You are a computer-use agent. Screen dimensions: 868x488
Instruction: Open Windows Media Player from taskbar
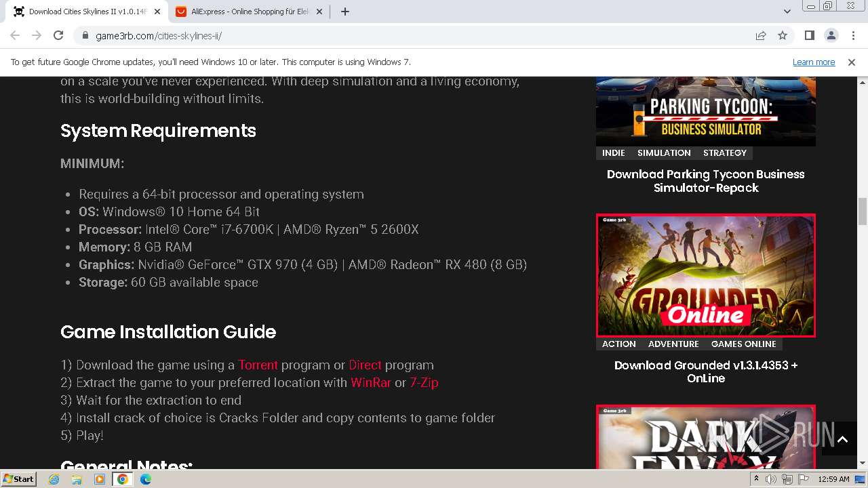pyautogui.click(x=100, y=479)
